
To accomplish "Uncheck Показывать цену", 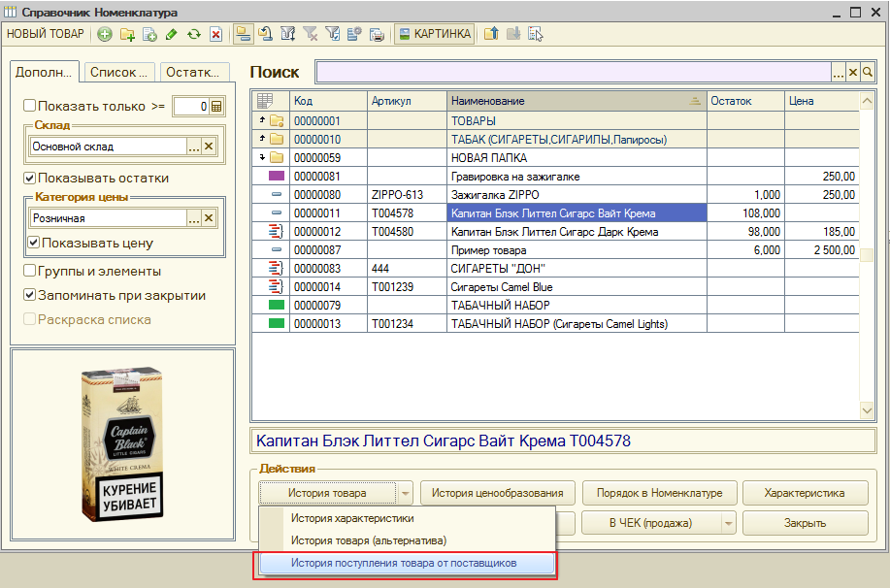I will pos(34,243).
